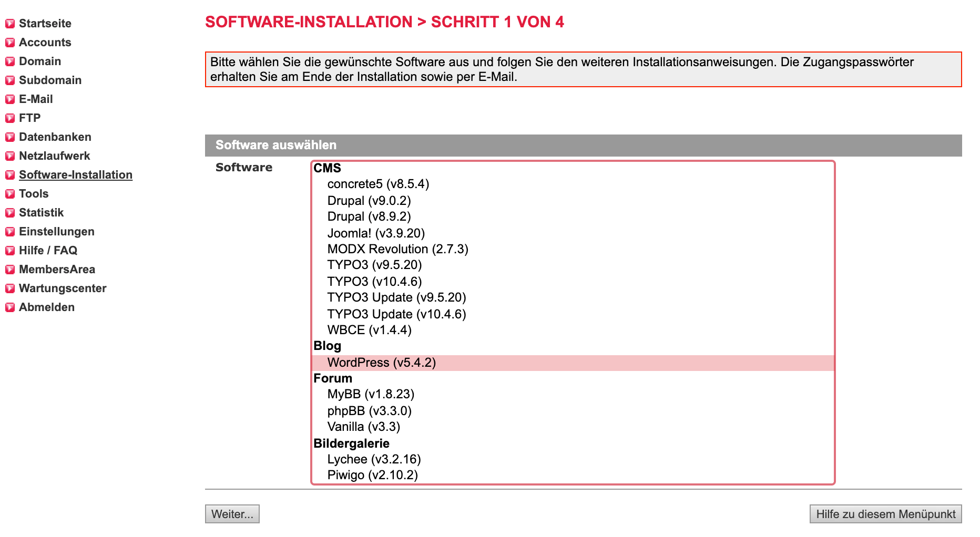This screenshot has width=980, height=537.
Task: Click the red arrow icon beside Datenbanken
Action: [10, 137]
